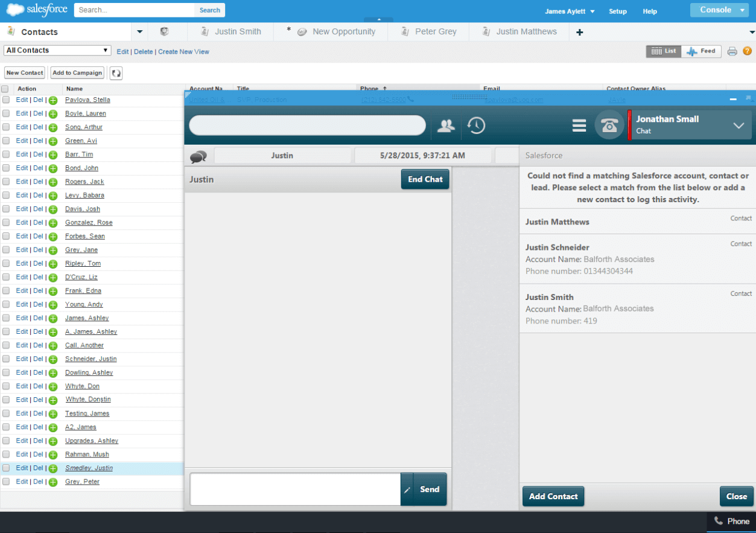The image size is (756, 533).
Task: Minimize the softphone panel
Action: pyautogui.click(x=733, y=98)
